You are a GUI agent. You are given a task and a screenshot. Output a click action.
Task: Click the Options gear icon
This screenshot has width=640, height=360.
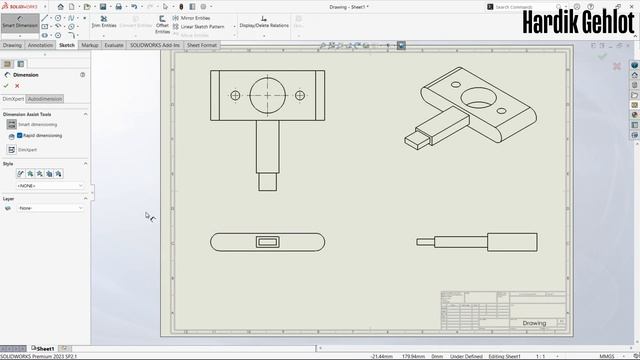203,7
